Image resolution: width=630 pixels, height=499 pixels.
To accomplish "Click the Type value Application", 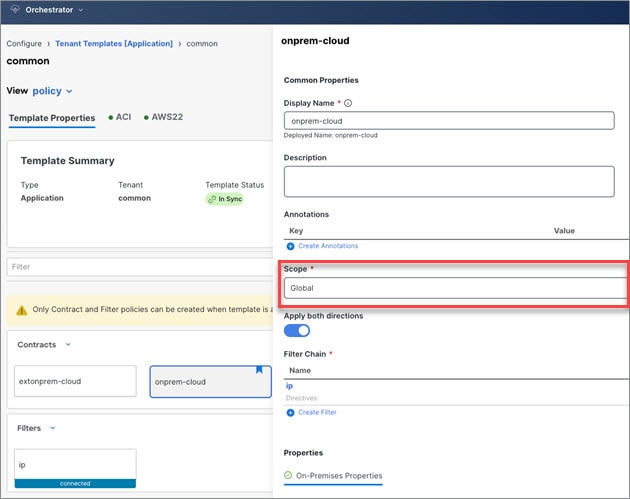I will pos(42,198).
